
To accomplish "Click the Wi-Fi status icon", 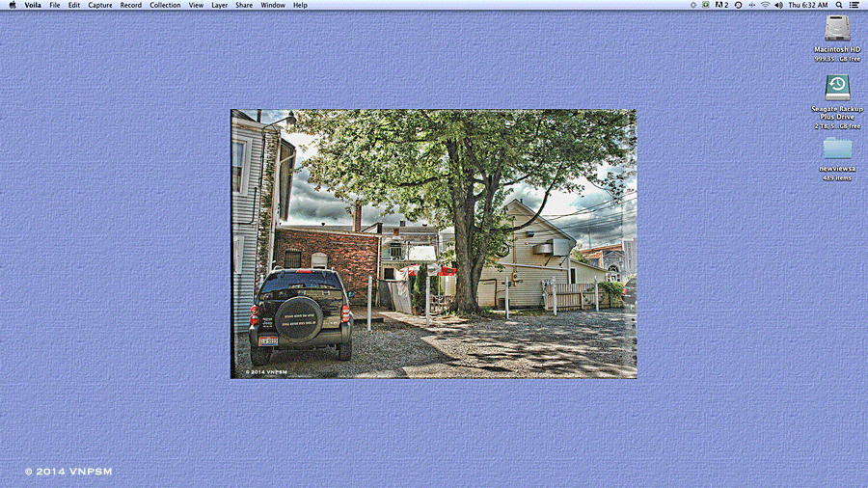I will pyautogui.click(x=765, y=5).
